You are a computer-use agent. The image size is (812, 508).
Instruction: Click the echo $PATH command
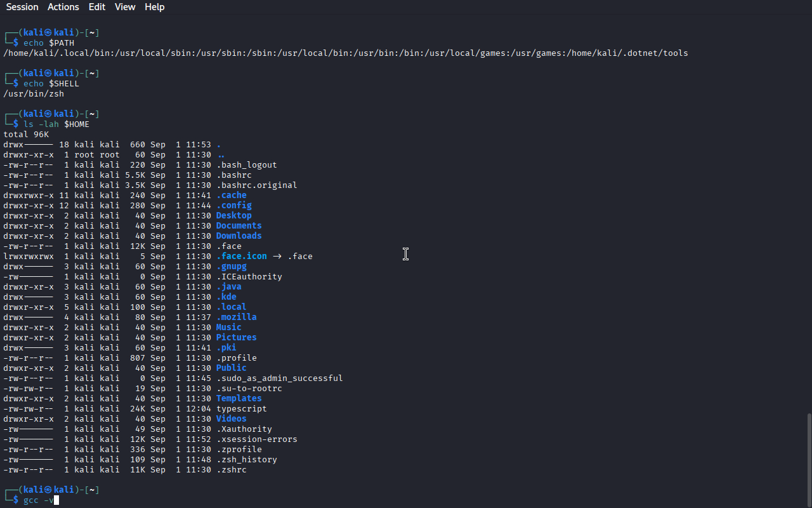coord(49,43)
